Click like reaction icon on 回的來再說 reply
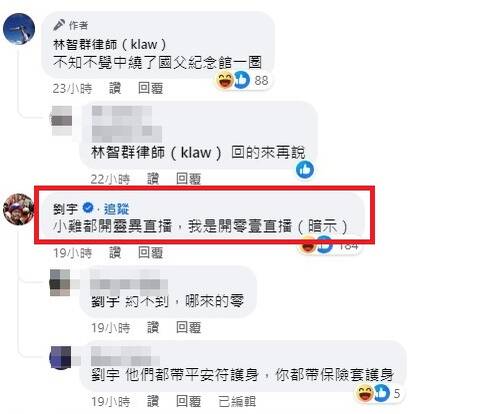500x414 pixels. point(305,169)
